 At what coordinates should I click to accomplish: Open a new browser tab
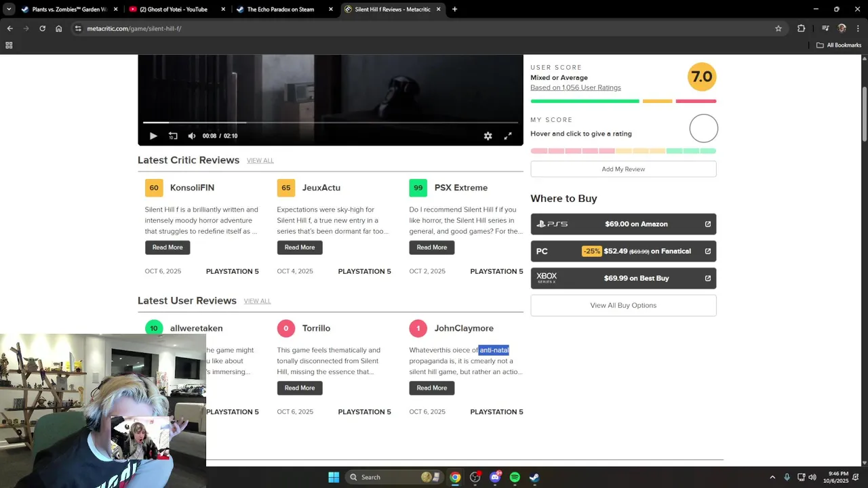[x=454, y=9]
